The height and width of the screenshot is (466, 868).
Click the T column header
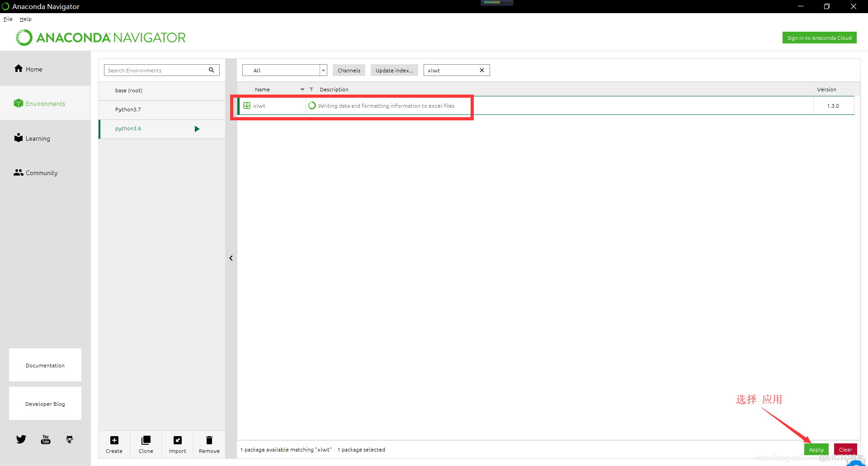click(x=311, y=90)
